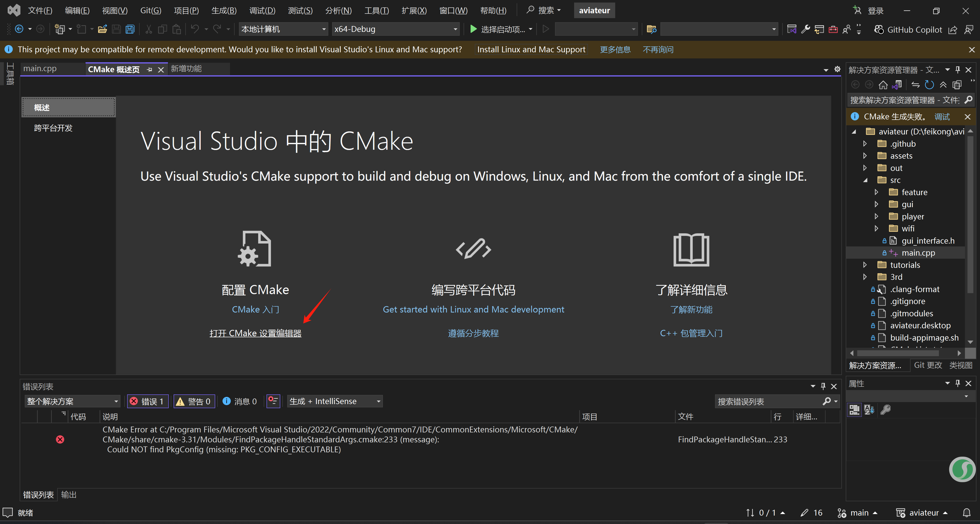Image resolution: width=980 pixels, height=524 pixels.
Task: Switch to the main.cpp editor tab
Action: [x=40, y=69]
